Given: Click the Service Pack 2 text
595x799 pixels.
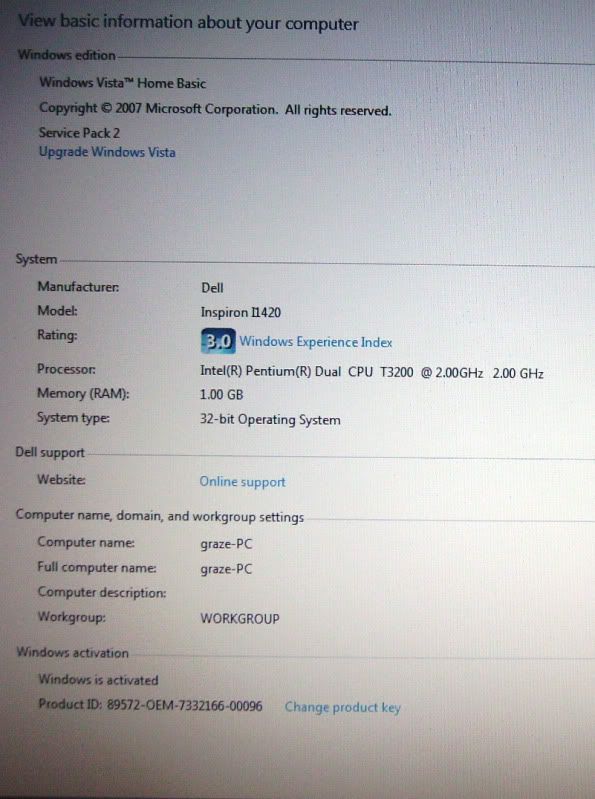Looking at the screenshot, I should (79, 133).
